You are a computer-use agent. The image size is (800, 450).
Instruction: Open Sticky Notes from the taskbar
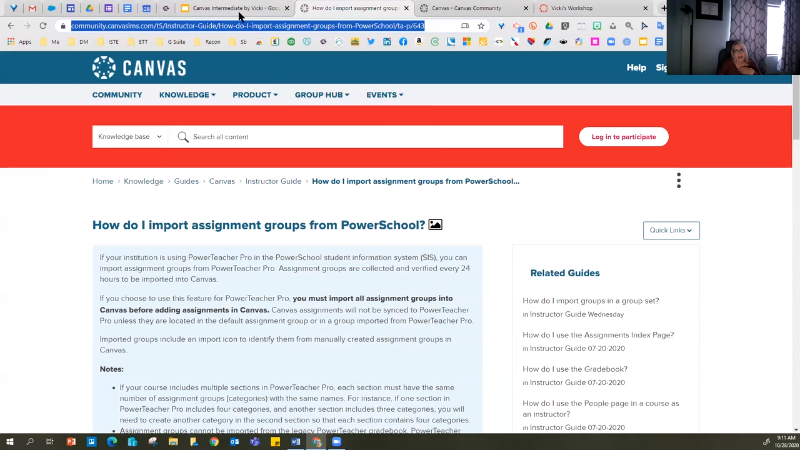click(276, 442)
